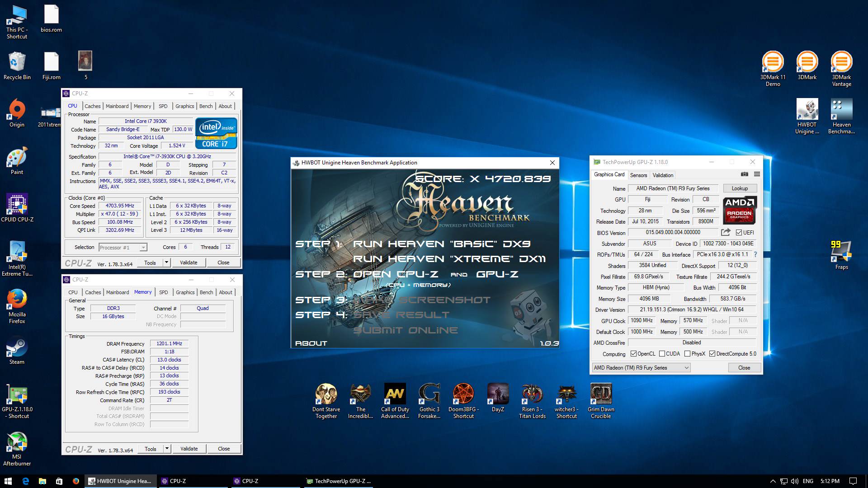The image size is (868, 488).
Task: Click the Bus Interface question mark in GPU-Z
Action: coord(755,254)
